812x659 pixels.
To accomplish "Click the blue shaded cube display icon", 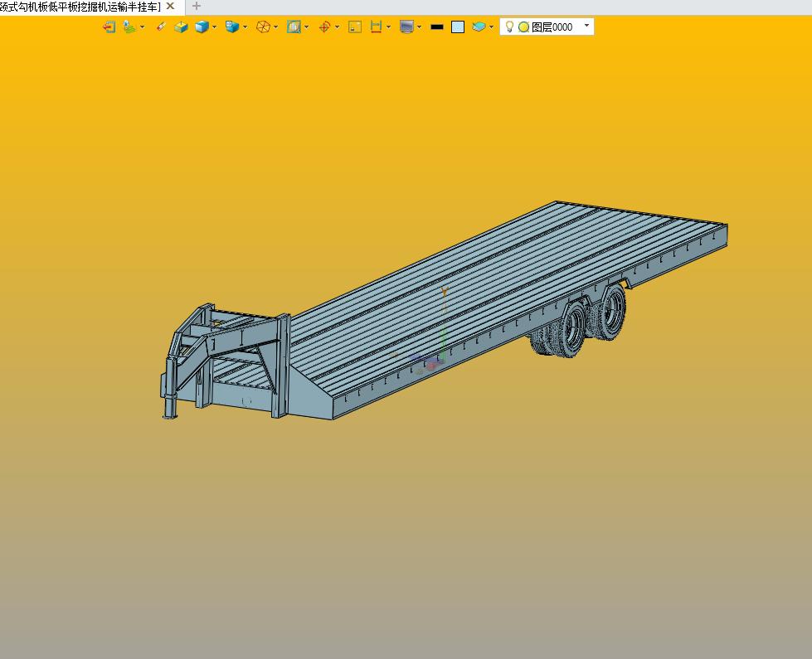I will (202, 27).
